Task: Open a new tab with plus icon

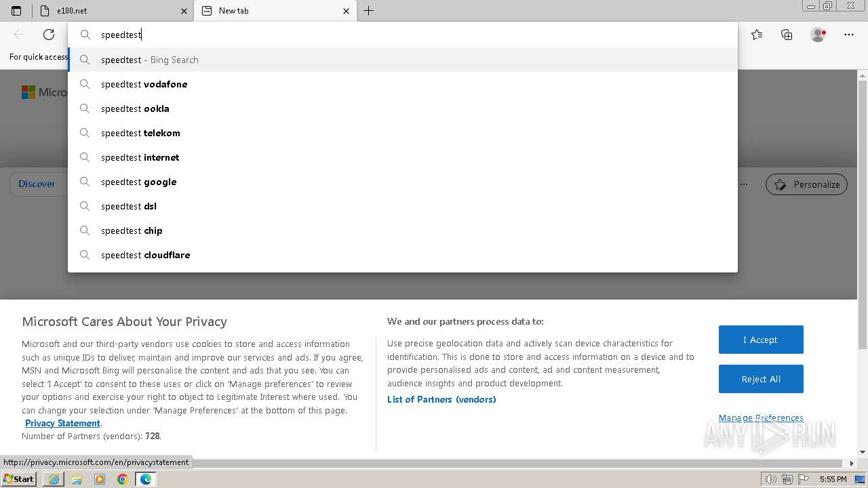Action: [x=368, y=11]
